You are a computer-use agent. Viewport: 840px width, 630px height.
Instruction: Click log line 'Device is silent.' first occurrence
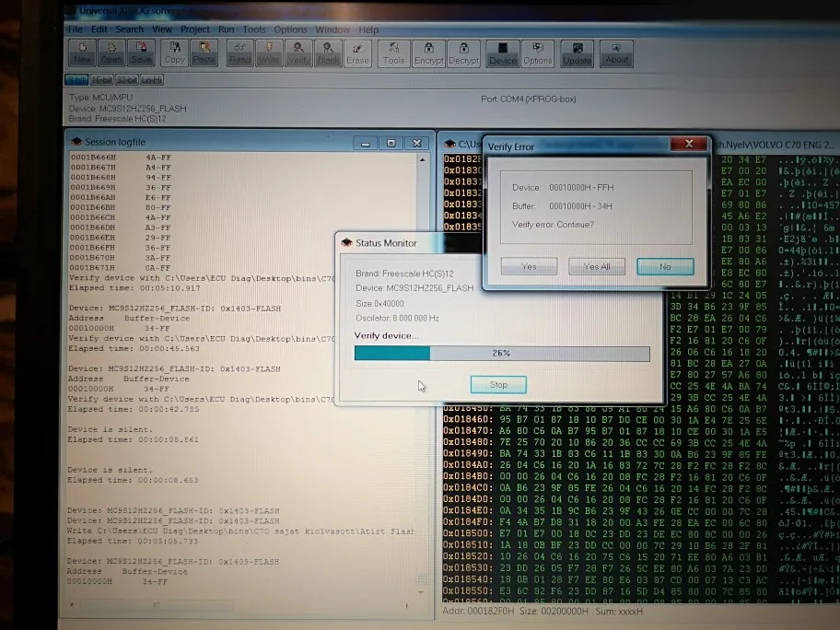click(x=110, y=429)
